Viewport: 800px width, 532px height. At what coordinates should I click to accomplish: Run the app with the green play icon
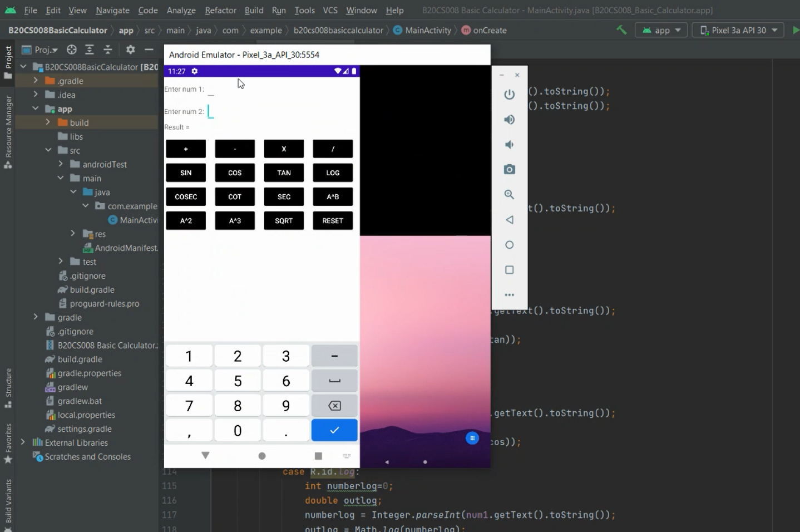797,30
